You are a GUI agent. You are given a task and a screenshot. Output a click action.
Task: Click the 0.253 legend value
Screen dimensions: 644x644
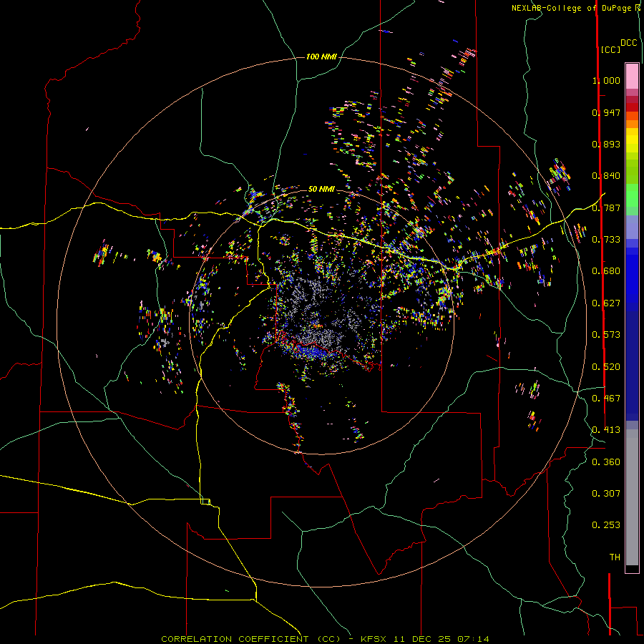point(606,525)
